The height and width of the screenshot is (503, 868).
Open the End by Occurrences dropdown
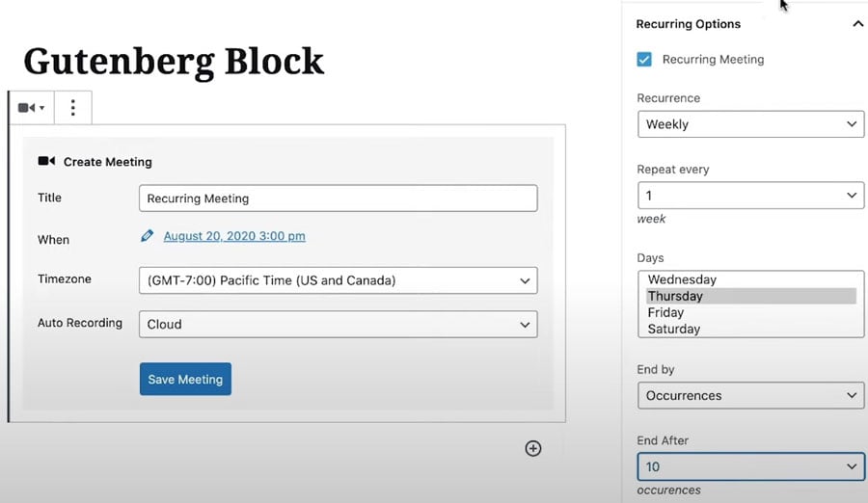750,396
